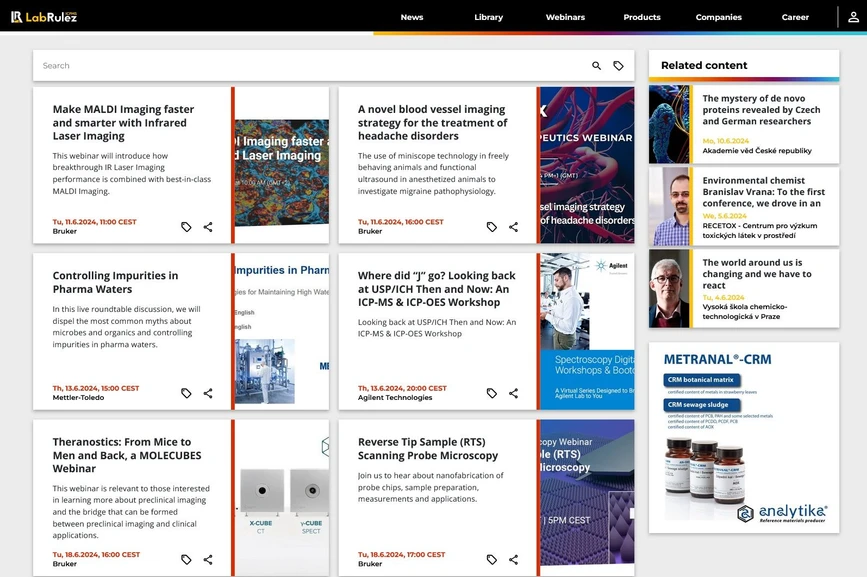The height and width of the screenshot is (577, 867).
Task: Open 'Where did J go?' workshop title
Action: [x=436, y=289]
